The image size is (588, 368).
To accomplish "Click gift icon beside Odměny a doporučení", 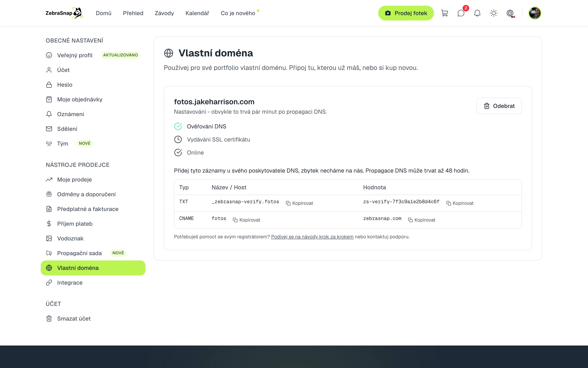I will (x=49, y=194).
